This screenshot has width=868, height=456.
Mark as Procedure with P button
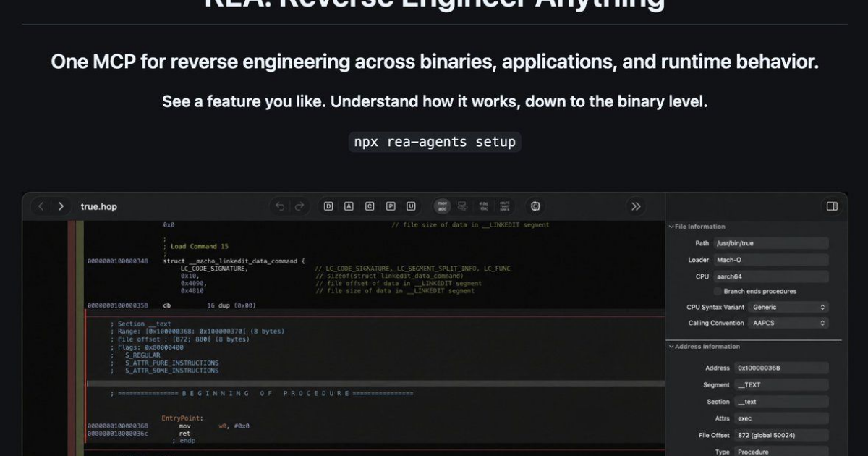(x=391, y=206)
